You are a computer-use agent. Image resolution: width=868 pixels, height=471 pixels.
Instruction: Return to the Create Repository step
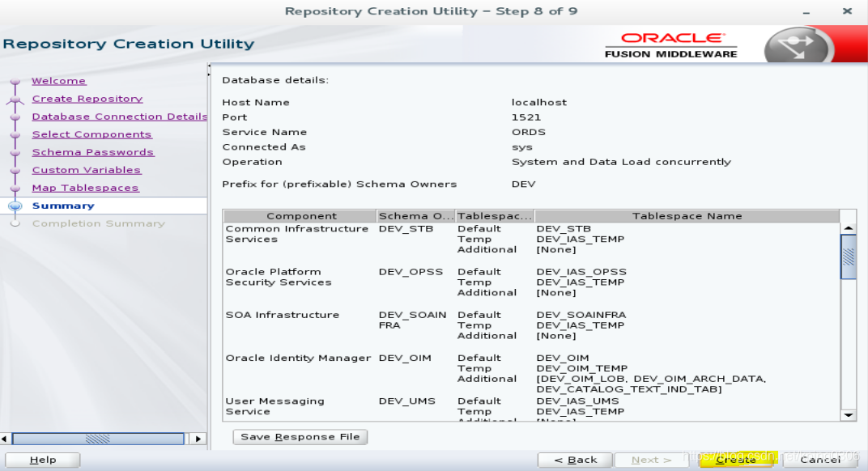pos(87,99)
